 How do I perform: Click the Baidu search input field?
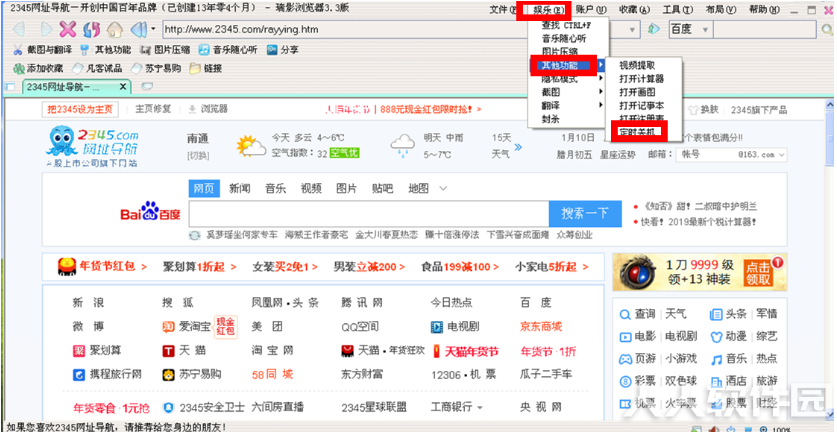(x=369, y=214)
